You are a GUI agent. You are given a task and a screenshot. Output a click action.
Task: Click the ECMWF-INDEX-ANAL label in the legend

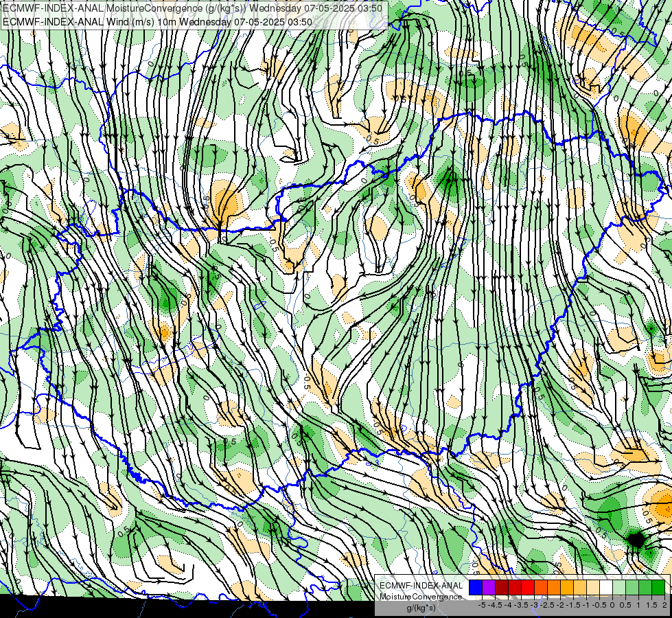click(x=421, y=586)
